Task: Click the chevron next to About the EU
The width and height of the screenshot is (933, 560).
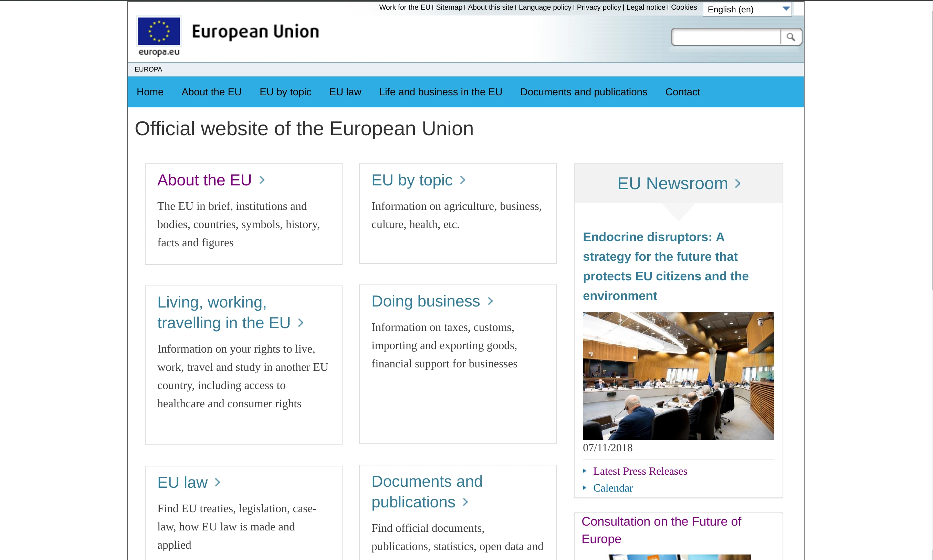Action: 262,180
